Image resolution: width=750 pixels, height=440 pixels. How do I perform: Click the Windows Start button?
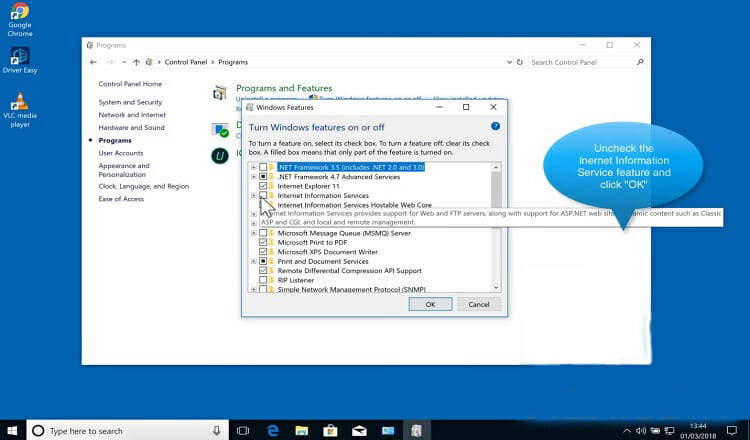(x=12, y=430)
